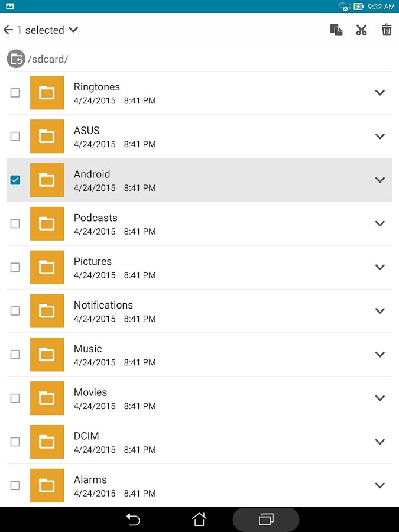Tap the copy icon in top toolbar

336,30
